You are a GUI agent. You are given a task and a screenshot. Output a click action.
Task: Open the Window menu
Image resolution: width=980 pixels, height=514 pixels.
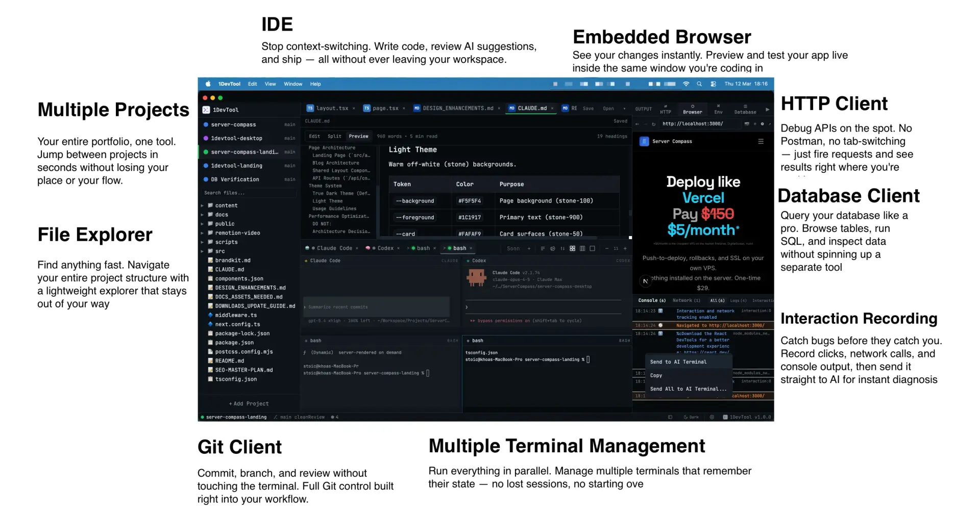click(x=293, y=84)
